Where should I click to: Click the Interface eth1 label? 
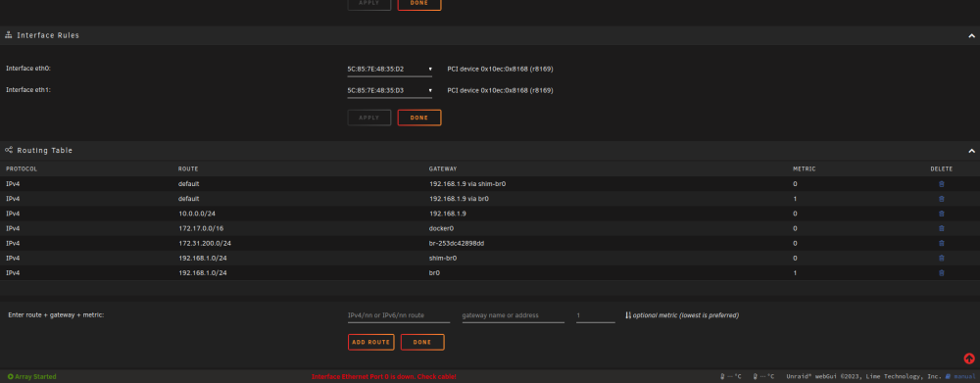28,90
